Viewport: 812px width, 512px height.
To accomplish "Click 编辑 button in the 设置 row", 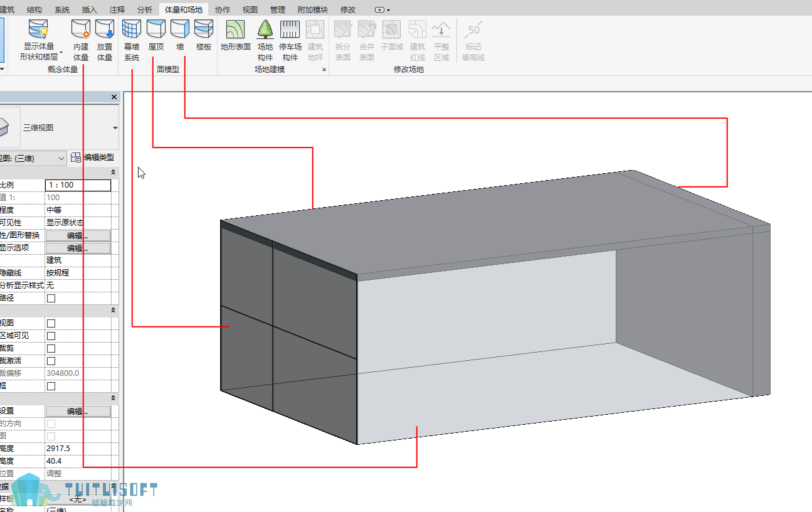I will coord(78,411).
